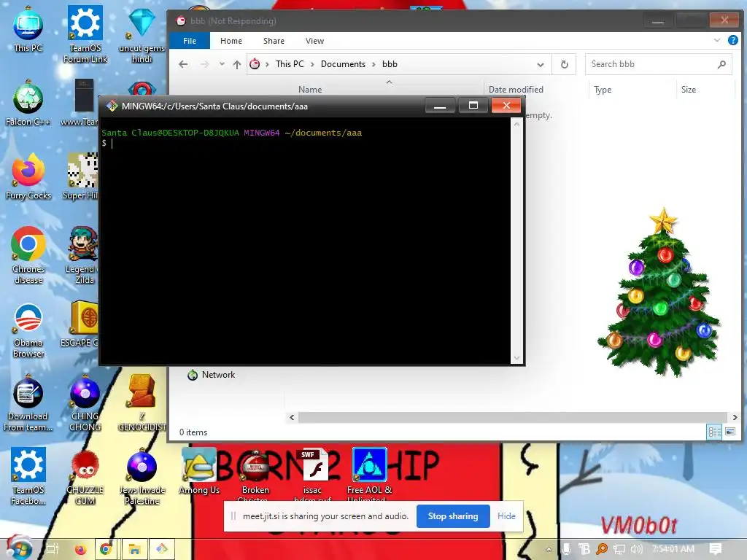Viewport: 747px width, 560px height.
Task: Click the search magnifier in Explorer
Action: tap(721, 64)
